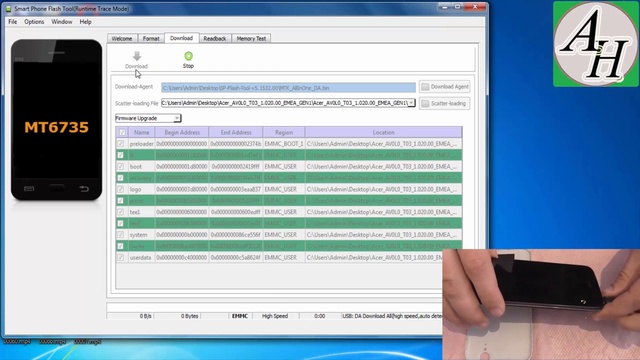Open the Help menu
This screenshot has height=360, width=640.
coord(85,22)
